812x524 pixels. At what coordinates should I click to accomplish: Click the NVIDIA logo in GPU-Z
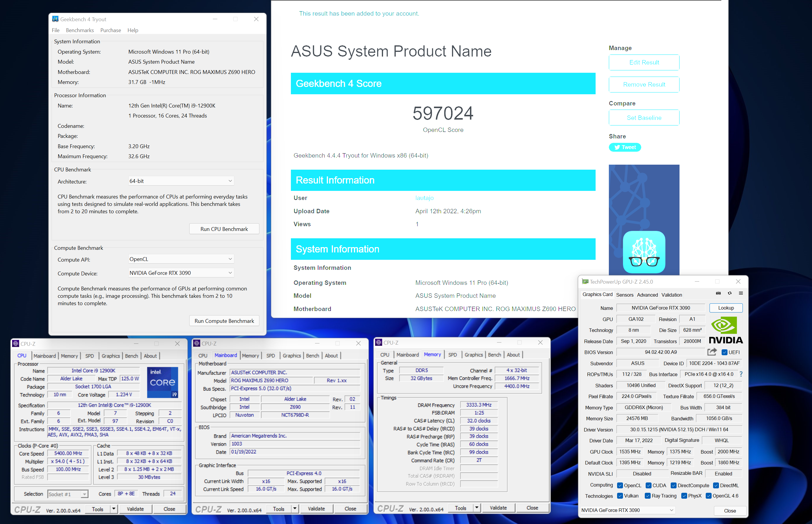click(726, 330)
